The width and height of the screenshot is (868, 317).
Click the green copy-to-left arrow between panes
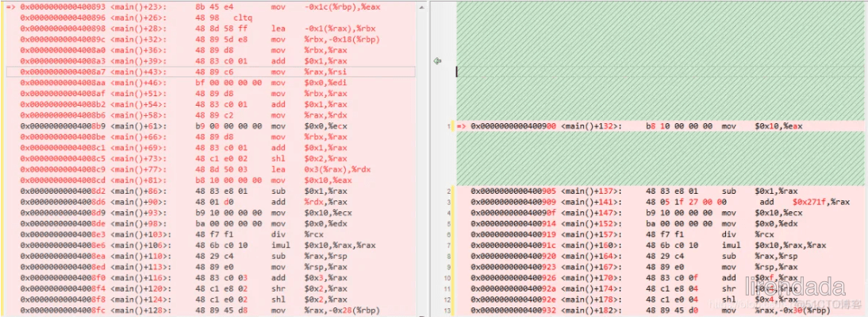(x=437, y=61)
